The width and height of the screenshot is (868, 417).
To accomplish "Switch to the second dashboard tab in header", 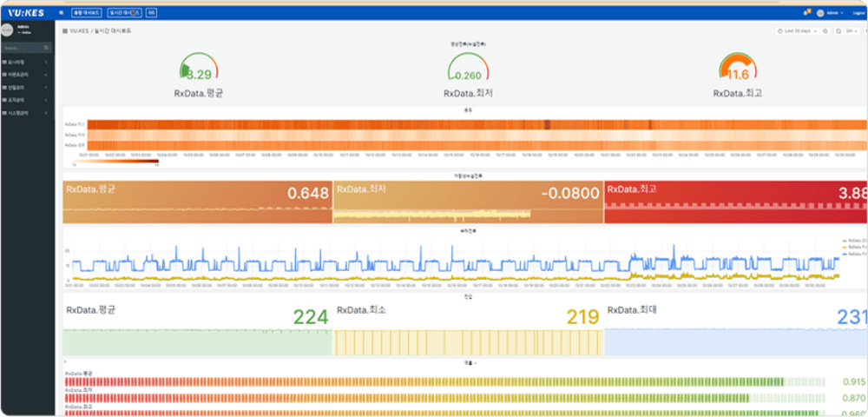I will click(122, 13).
